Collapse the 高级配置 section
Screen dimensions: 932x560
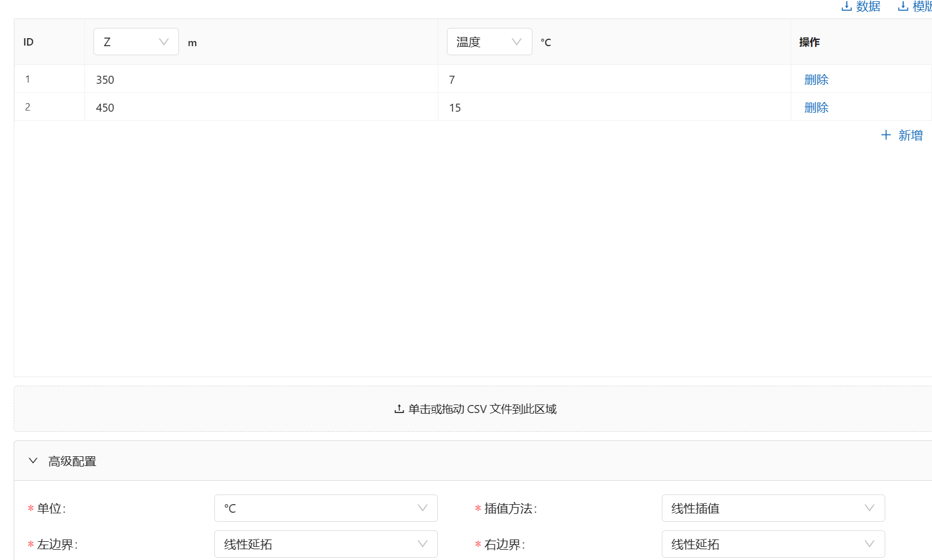click(x=33, y=461)
